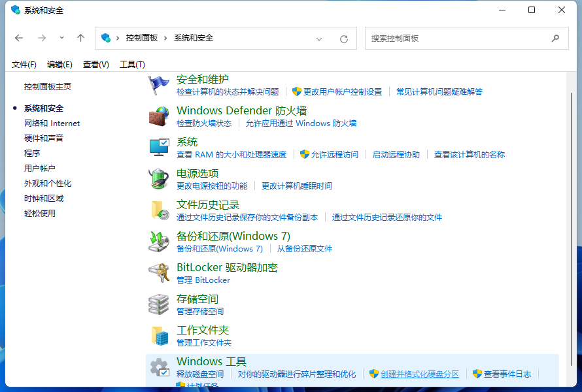Go back with the back arrow

(19, 38)
